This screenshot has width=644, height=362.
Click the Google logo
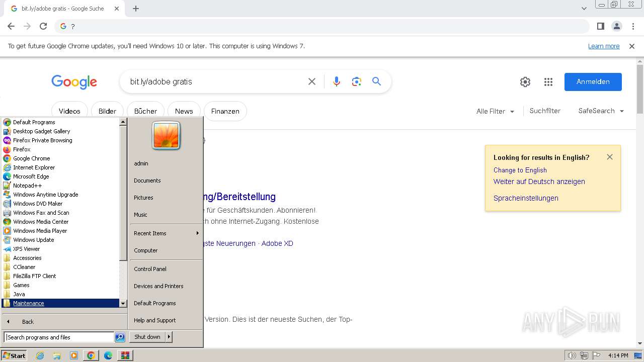point(74,82)
